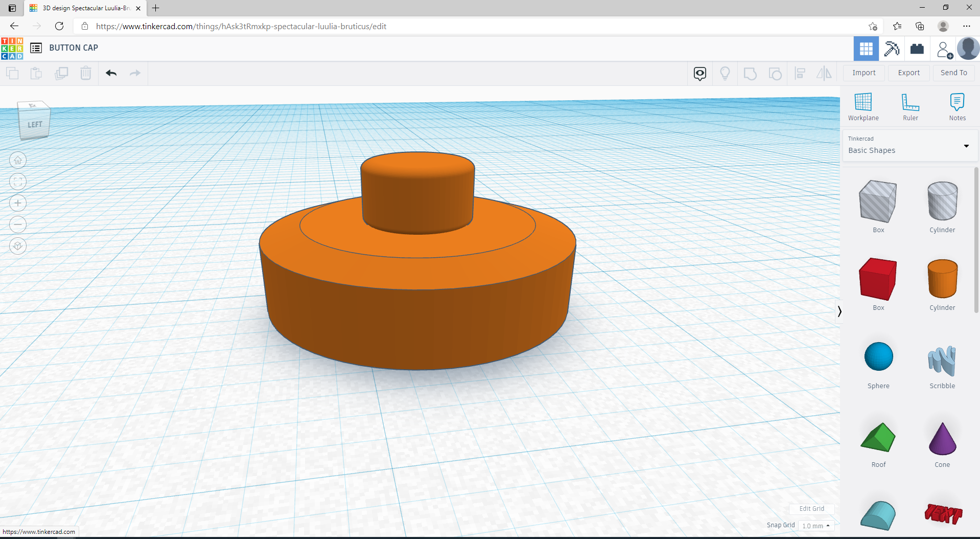Image resolution: width=980 pixels, height=539 pixels.
Task: Click the Align tool icon
Action: tap(800, 74)
